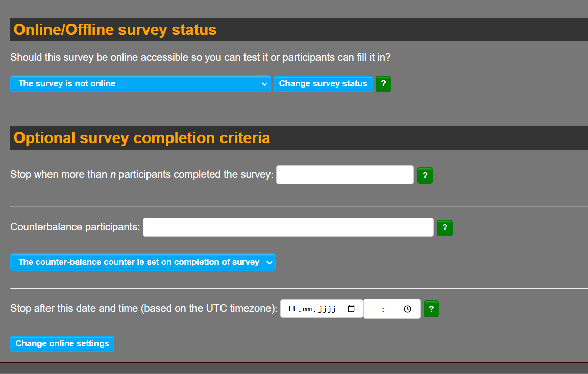588x374 pixels.
Task: Click the help icon for participant limit
Action: (425, 175)
